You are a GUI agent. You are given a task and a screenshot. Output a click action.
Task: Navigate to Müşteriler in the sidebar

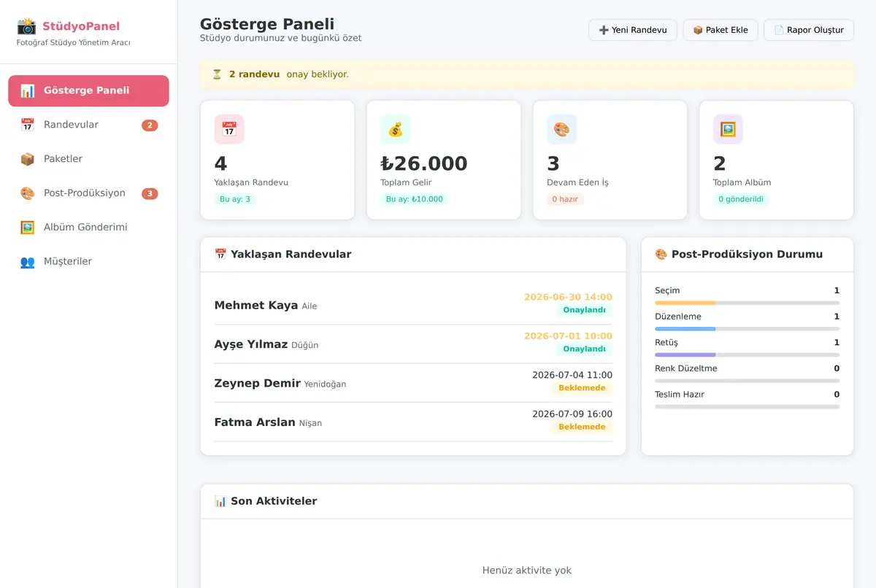pyautogui.click(x=88, y=262)
